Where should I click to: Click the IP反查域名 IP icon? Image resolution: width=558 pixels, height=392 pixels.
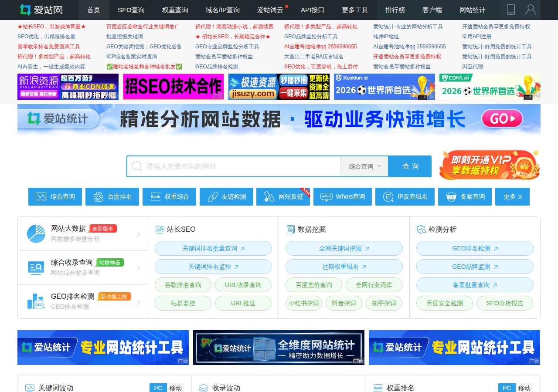(388, 197)
